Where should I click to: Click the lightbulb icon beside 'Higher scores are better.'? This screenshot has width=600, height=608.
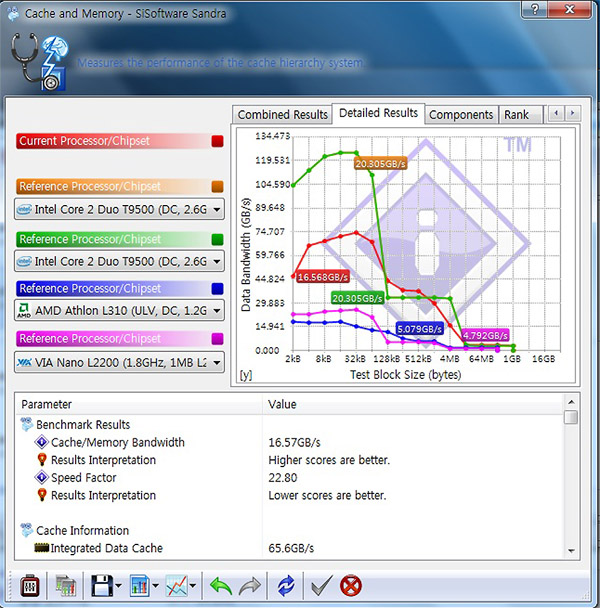[41, 460]
